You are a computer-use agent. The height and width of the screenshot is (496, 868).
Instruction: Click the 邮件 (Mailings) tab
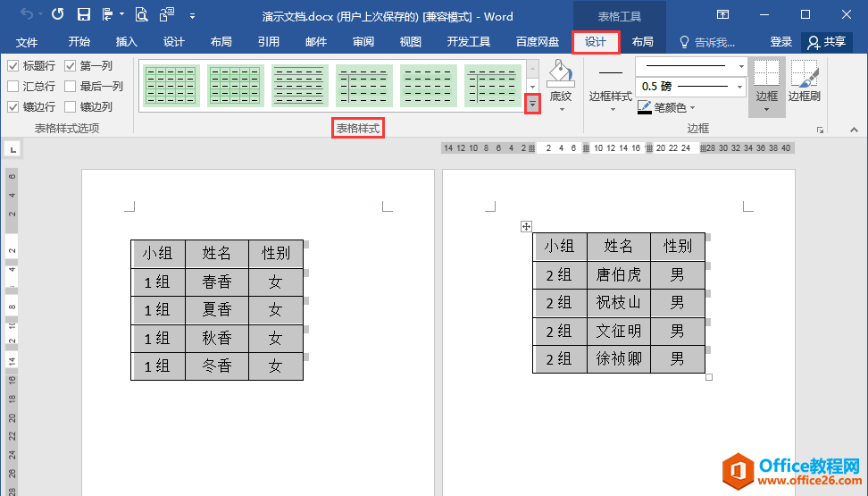coord(316,42)
